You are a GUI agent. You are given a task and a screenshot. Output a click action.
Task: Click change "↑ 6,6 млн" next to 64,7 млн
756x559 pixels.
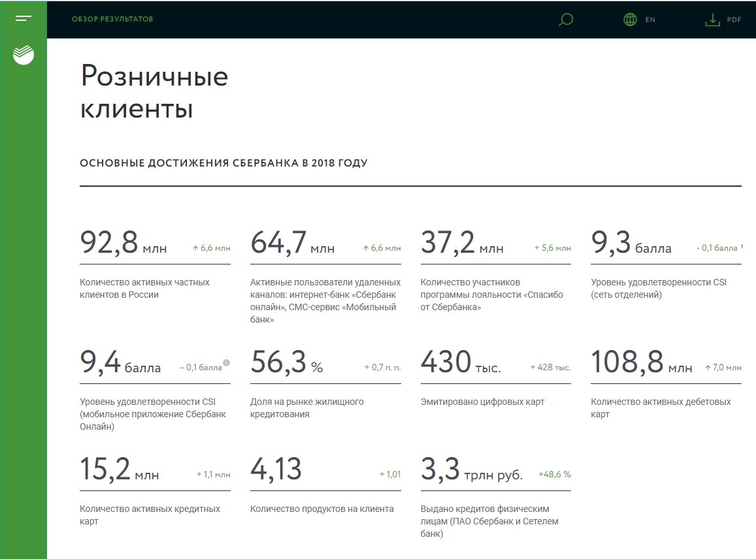382,248
